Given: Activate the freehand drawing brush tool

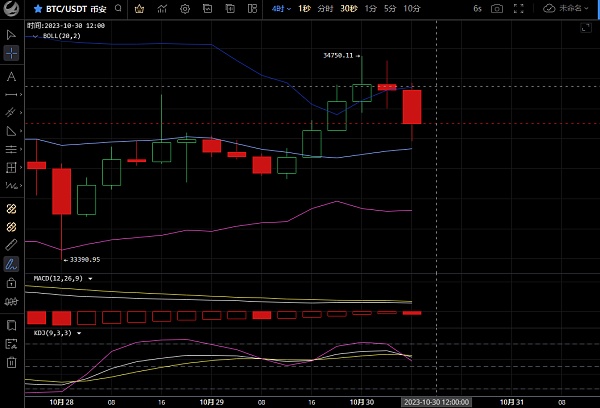Looking at the screenshot, I should click(x=11, y=265).
